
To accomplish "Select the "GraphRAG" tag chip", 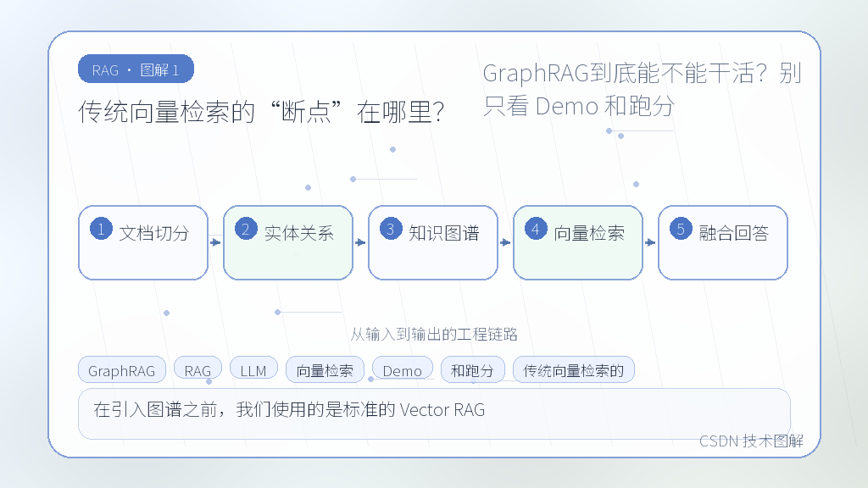I will pos(122,370).
